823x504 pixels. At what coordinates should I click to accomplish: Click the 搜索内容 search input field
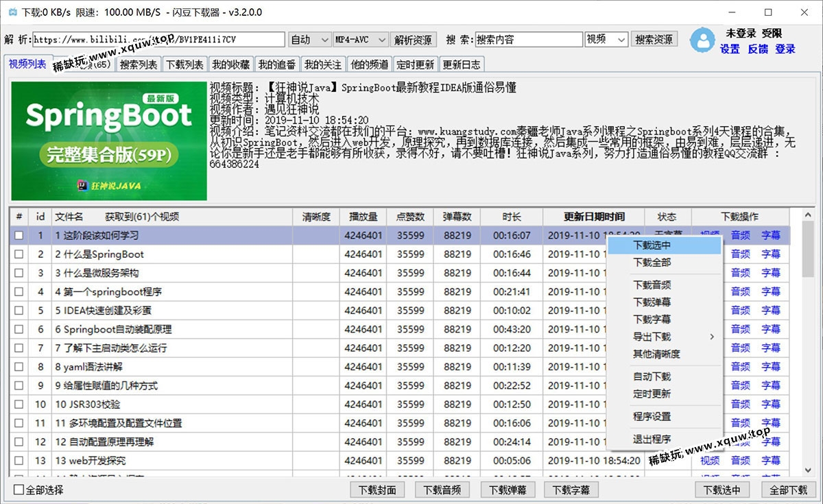click(529, 40)
